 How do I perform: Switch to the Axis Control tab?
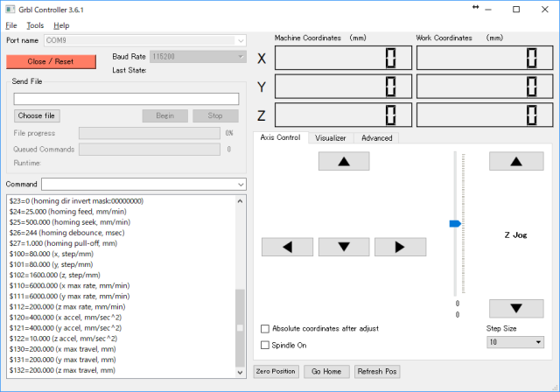point(280,137)
